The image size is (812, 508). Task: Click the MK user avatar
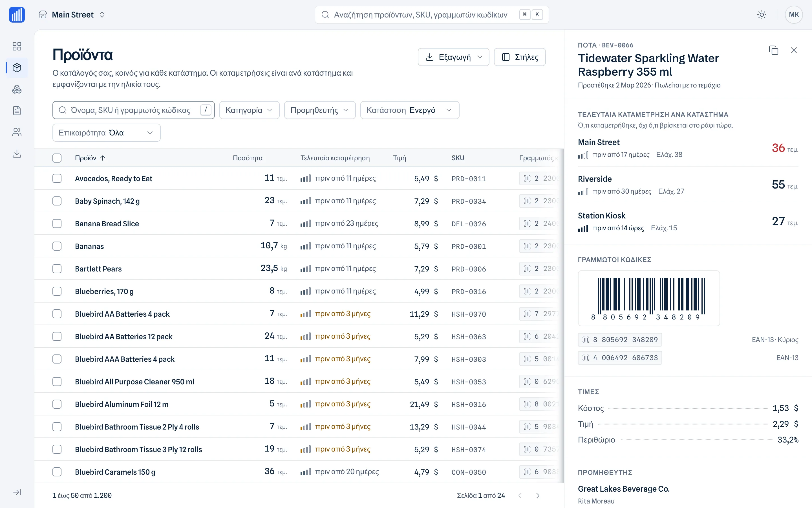[x=794, y=15]
